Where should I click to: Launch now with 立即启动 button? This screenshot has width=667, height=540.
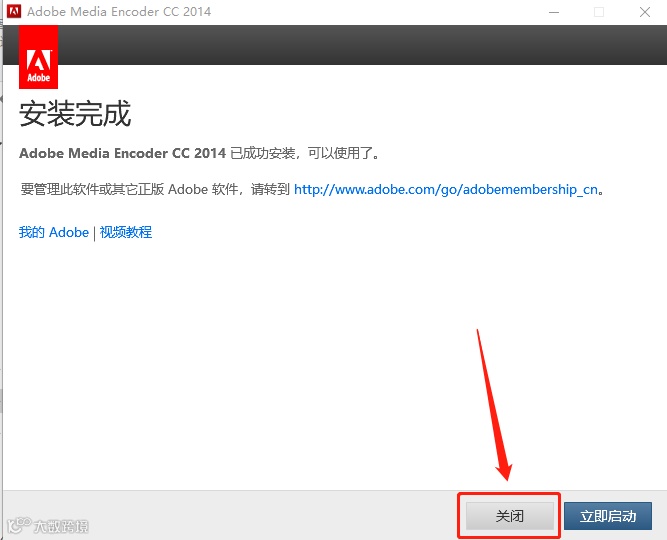pyautogui.click(x=608, y=516)
